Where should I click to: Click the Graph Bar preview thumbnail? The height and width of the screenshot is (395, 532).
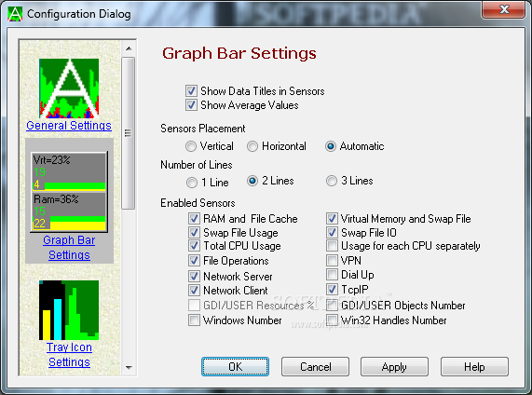tap(69, 192)
